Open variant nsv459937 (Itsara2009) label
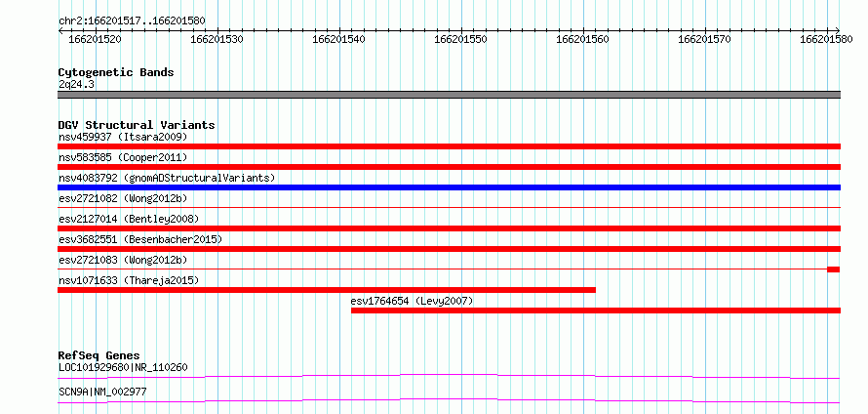Screen dimensions: 868x414 123,137
